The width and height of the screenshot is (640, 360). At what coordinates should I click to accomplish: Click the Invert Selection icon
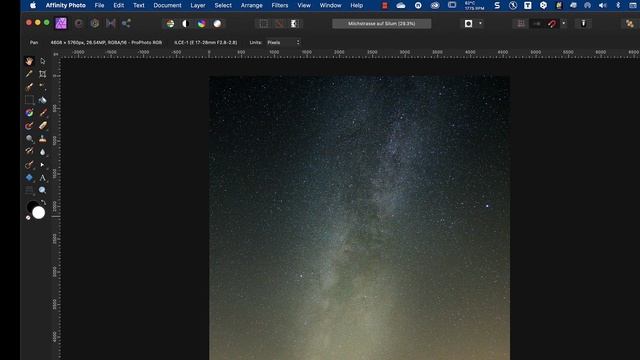(x=295, y=24)
